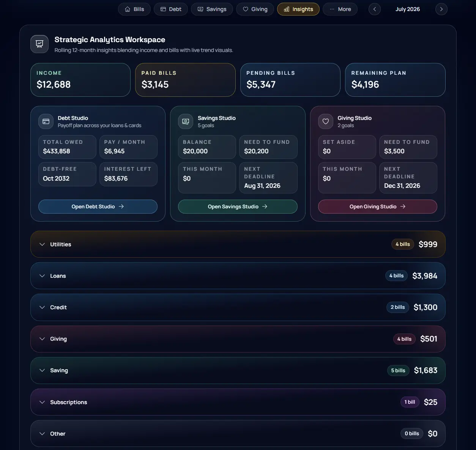This screenshot has width=476, height=450.
Task: Expand the Loans category chevron
Action: pos(42,276)
